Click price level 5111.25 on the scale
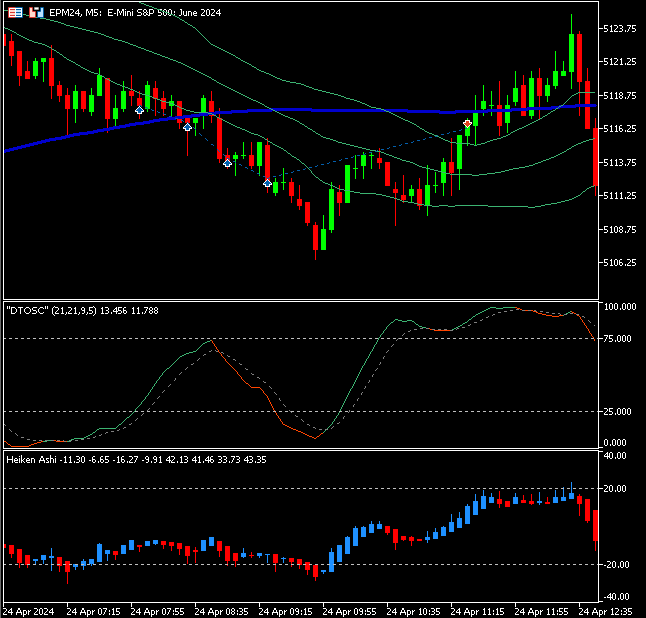 [620, 196]
